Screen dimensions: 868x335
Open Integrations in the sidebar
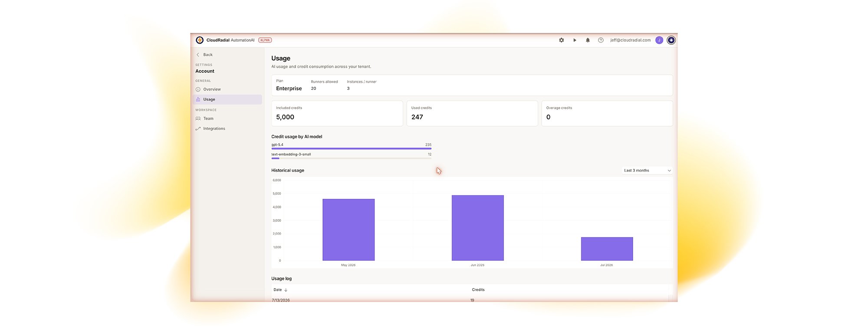[x=227, y=128]
